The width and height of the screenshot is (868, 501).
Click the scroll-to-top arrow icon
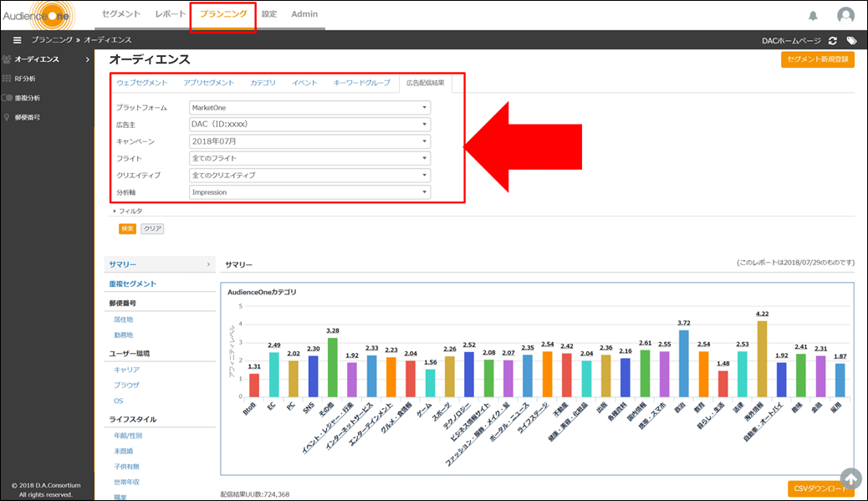850,478
